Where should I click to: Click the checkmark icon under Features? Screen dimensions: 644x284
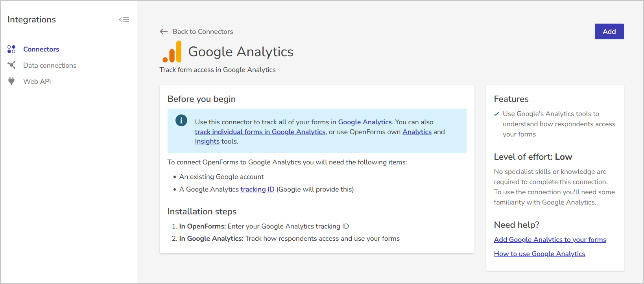[496, 113]
